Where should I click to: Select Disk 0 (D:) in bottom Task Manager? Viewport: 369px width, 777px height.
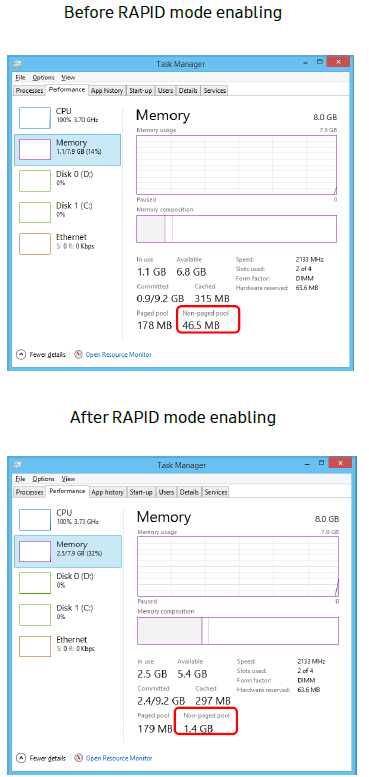coord(68,582)
